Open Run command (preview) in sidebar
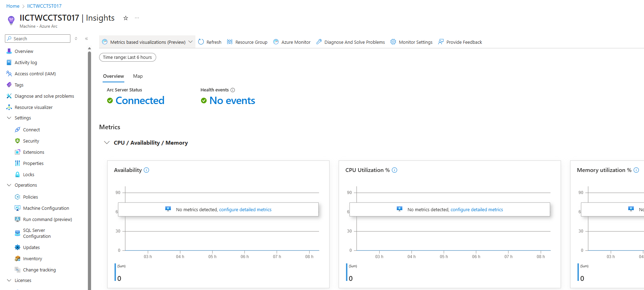Screen dimensions: 644x290 (x=48, y=219)
